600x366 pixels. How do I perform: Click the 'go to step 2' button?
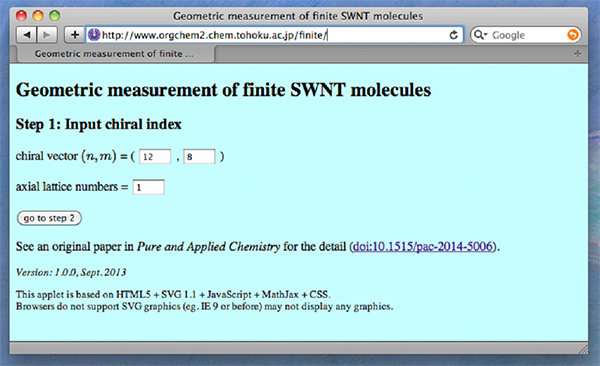tap(49, 218)
